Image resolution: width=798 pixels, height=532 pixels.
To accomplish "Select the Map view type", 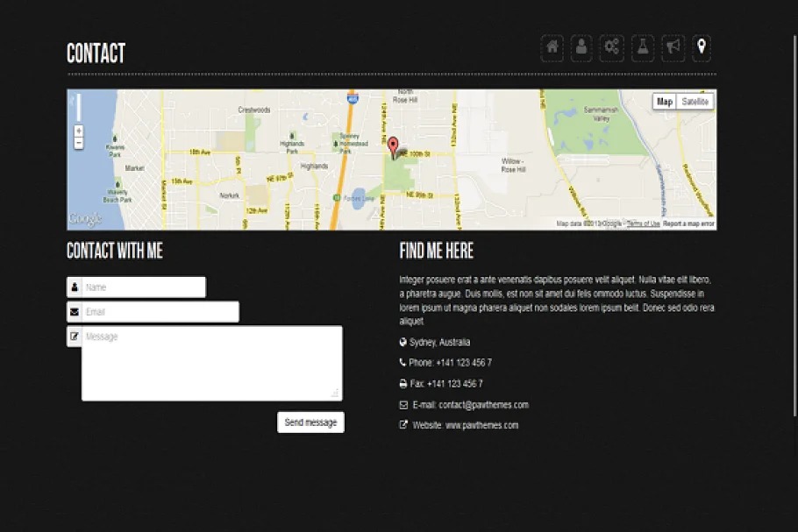I will click(665, 102).
